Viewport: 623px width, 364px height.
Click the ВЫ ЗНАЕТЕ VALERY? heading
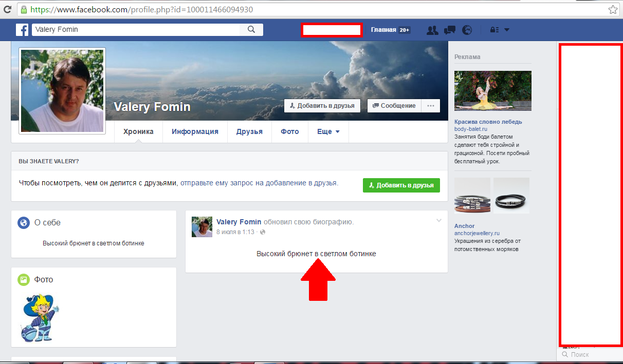[49, 161]
